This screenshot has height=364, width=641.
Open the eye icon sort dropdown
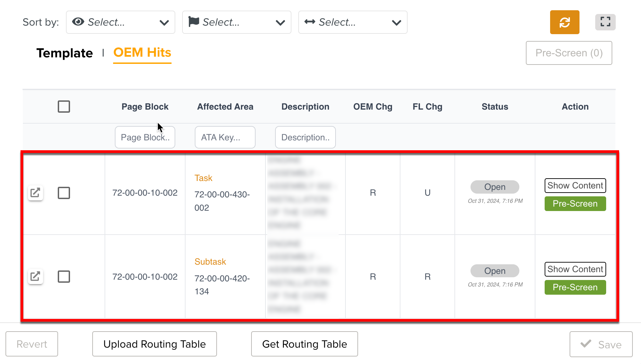point(120,22)
